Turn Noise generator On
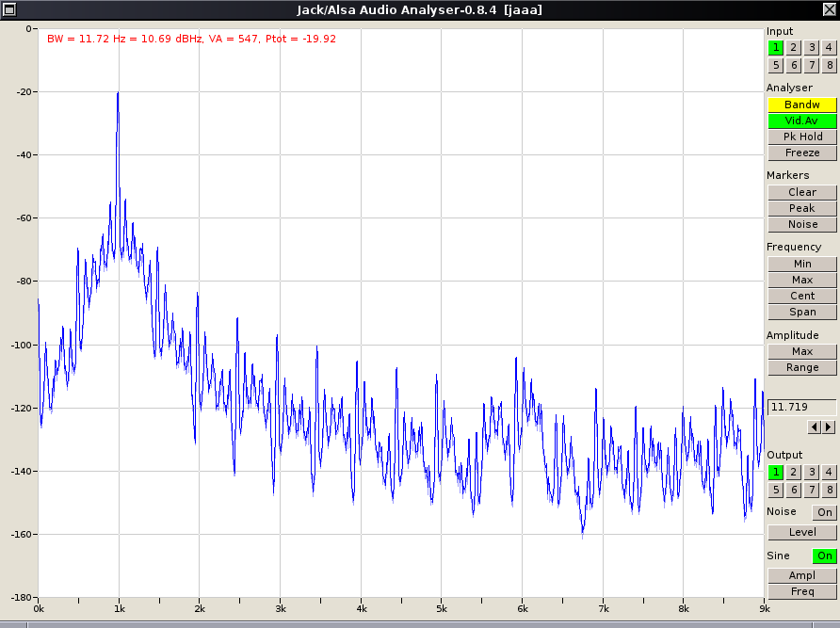The image size is (840, 628). (x=825, y=512)
